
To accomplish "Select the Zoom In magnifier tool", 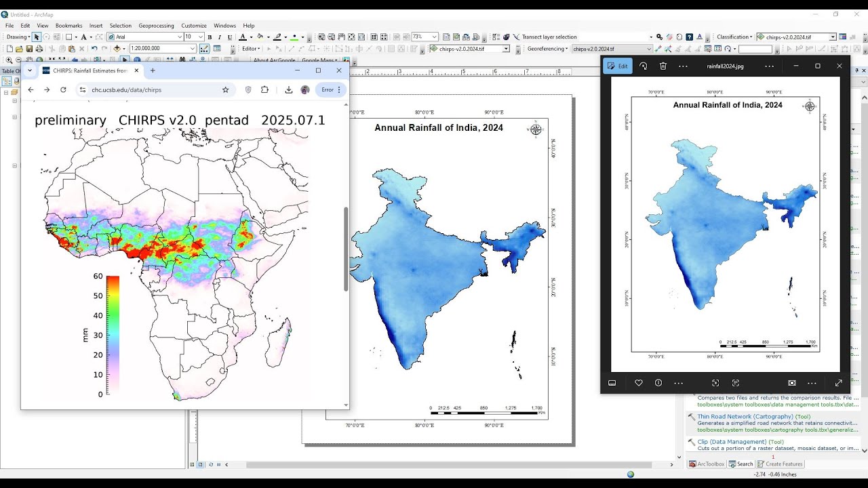I will point(9,60).
